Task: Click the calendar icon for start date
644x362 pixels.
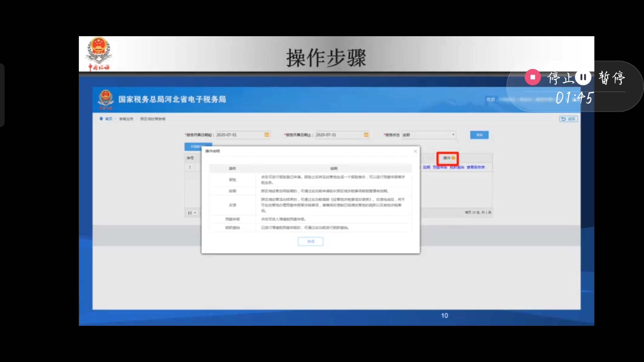Action: click(266, 135)
